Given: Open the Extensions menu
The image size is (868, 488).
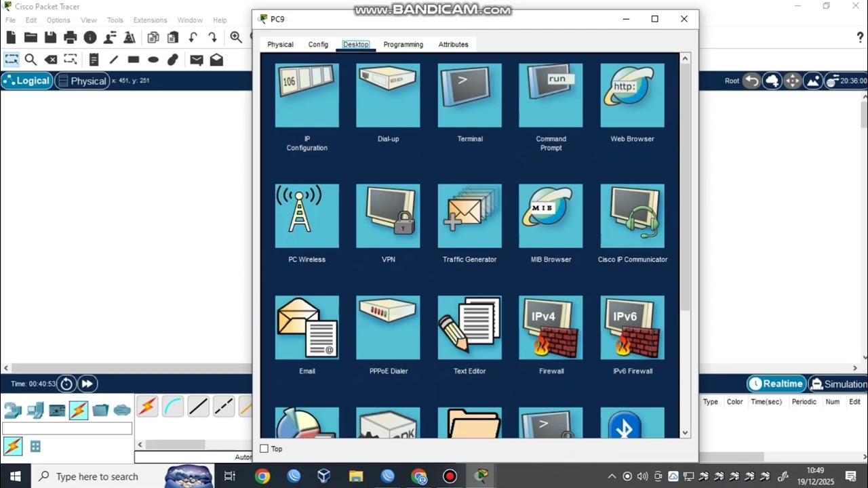Looking at the screenshot, I should coord(150,20).
